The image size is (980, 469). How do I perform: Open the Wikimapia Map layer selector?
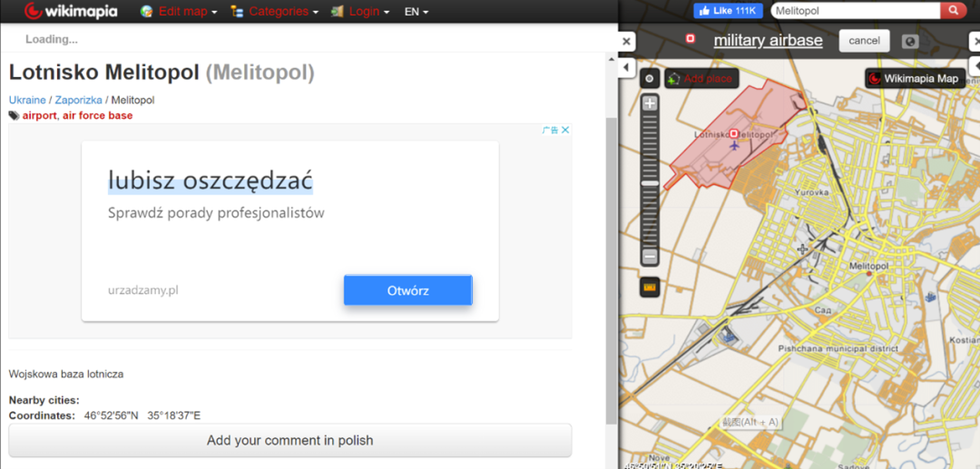(x=915, y=79)
